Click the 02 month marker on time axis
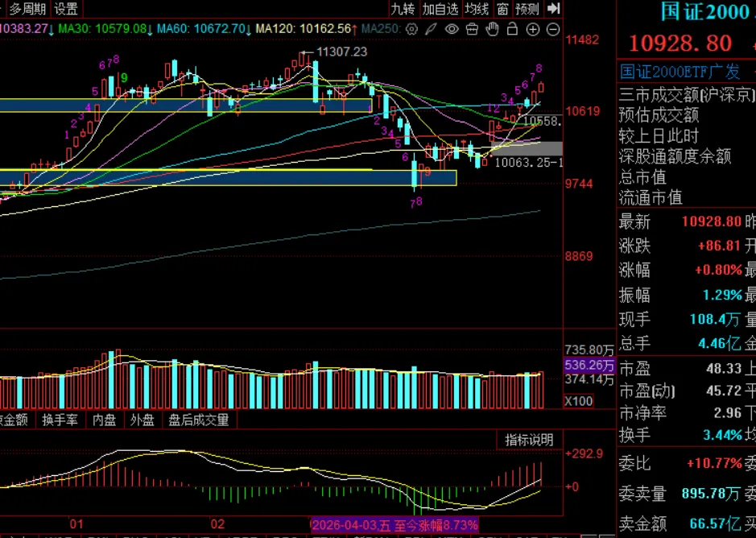The width and height of the screenshot is (756, 538). coord(217,524)
